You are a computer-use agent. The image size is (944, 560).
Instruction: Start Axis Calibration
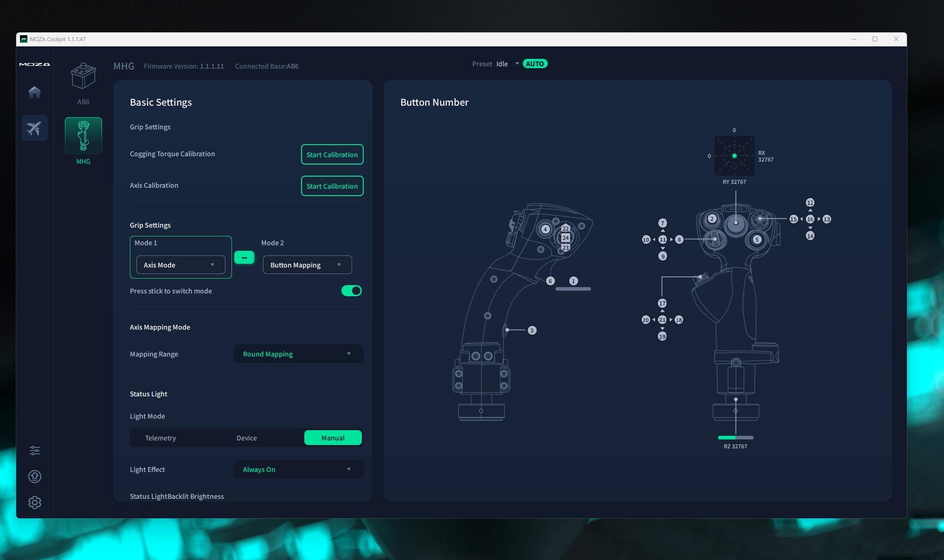click(332, 186)
